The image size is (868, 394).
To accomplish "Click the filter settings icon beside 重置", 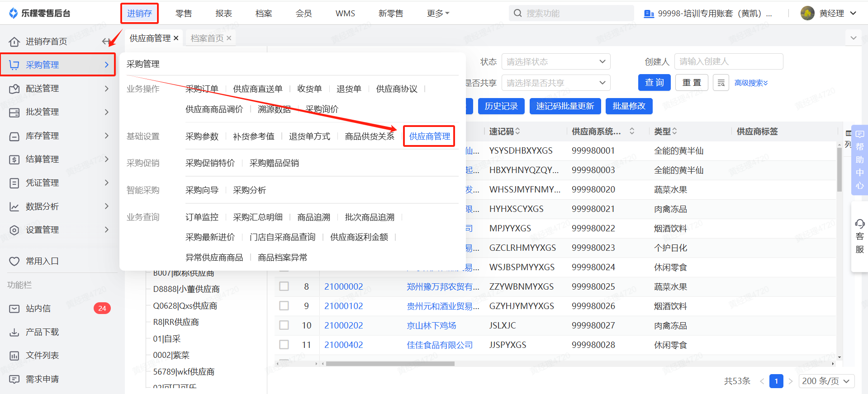I will pyautogui.click(x=721, y=83).
